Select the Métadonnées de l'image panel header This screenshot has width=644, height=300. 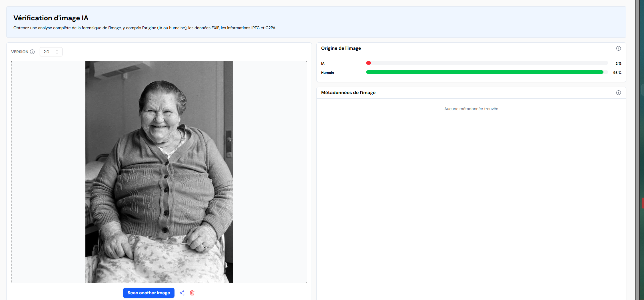(x=348, y=93)
